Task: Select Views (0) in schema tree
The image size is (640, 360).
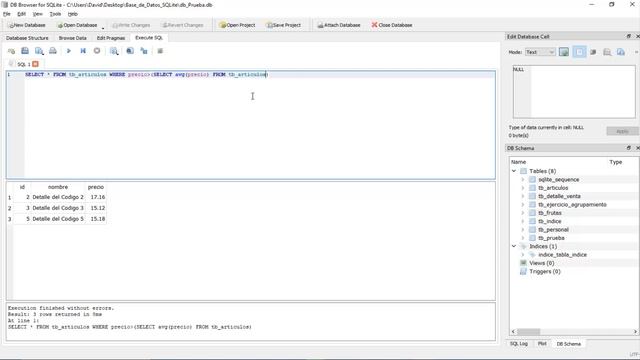Action: click(x=542, y=263)
